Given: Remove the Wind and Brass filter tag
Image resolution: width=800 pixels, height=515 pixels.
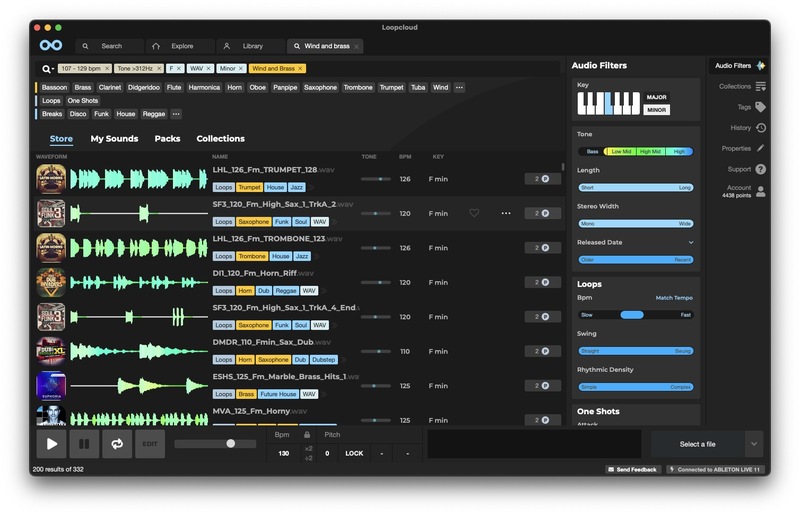Looking at the screenshot, I should [300, 69].
